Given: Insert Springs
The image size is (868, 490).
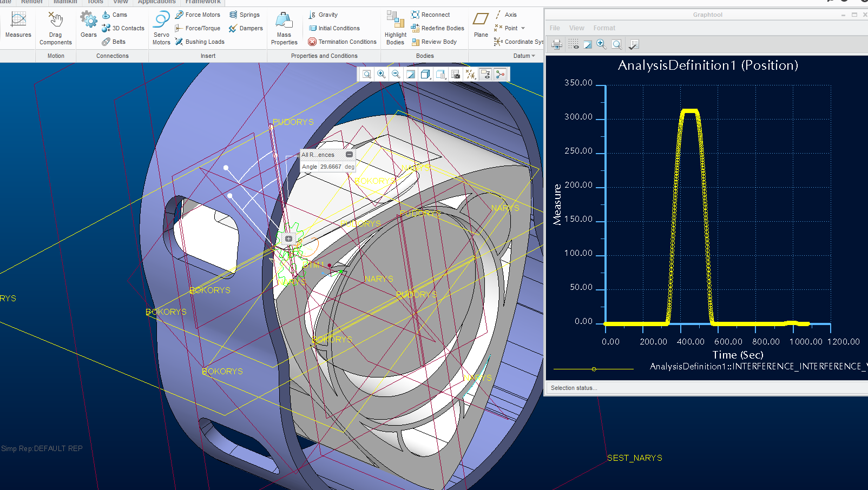Looking at the screenshot, I should tap(245, 15).
